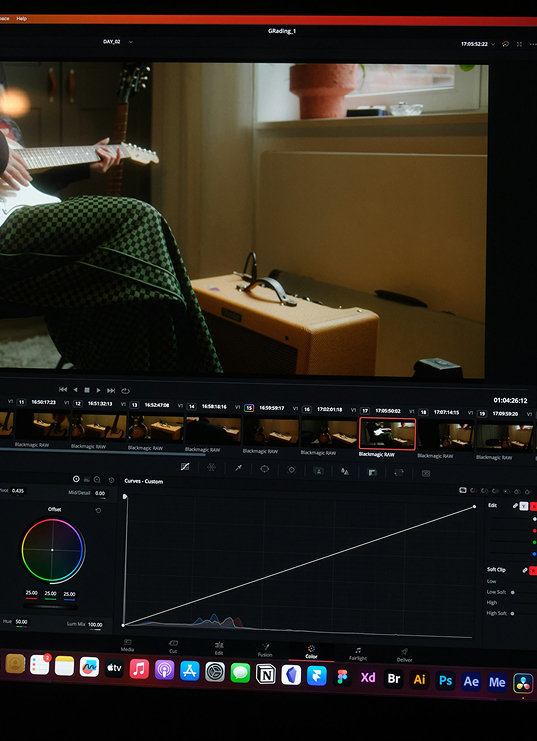Play the clip in reverse
The image size is (537, 741).
tap(75, 390)
